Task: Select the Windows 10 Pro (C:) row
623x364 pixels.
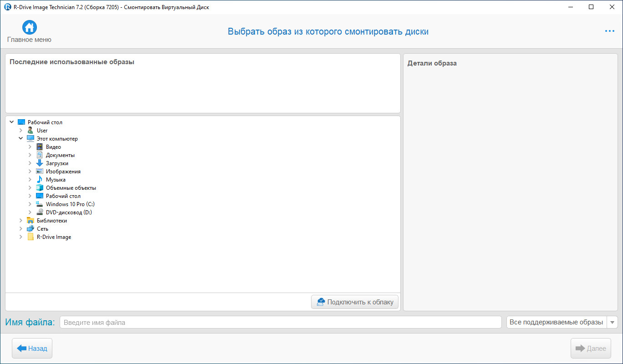Action: [x=203, y=204]
